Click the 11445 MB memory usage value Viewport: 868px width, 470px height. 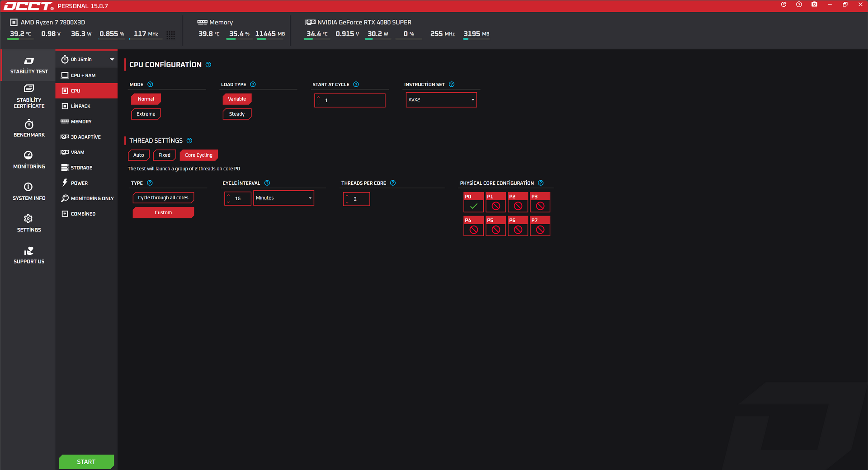270,34
